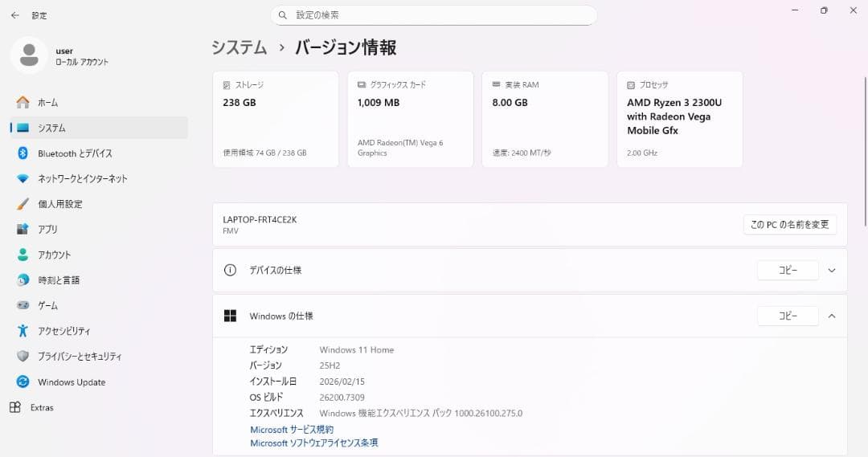The height and width of the screenshot is (457, 868).
Task: Click the network Wi-Fi icon
Action: pyautogui.click(x=23, y=179)
